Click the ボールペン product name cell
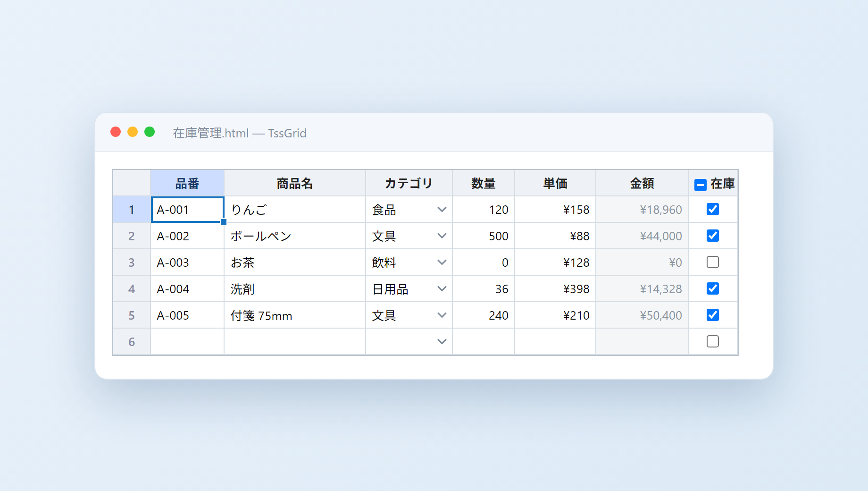The width and height of the screenshot is (868, 491). point(295,236)
